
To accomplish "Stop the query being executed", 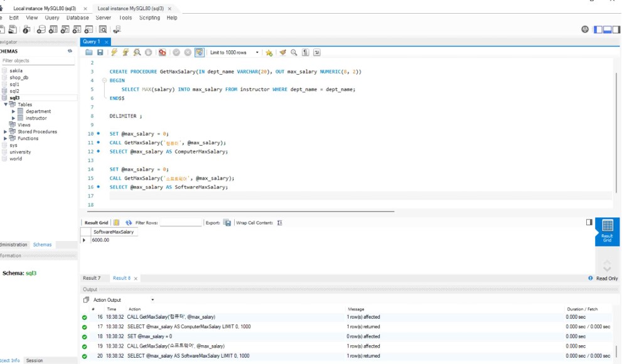I will click(148, 52).
